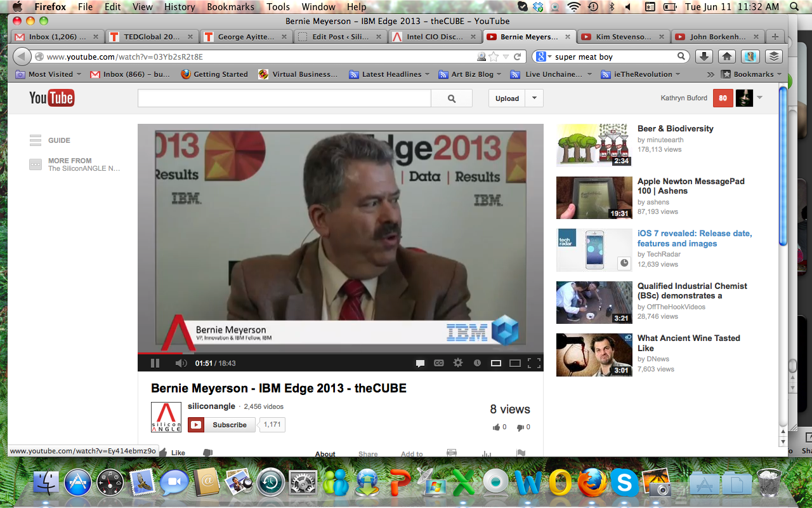812x508 pixels.
Task: Show more bookmarks with chevron overflow
Action: pyautogui.click(x=710, y=74)
